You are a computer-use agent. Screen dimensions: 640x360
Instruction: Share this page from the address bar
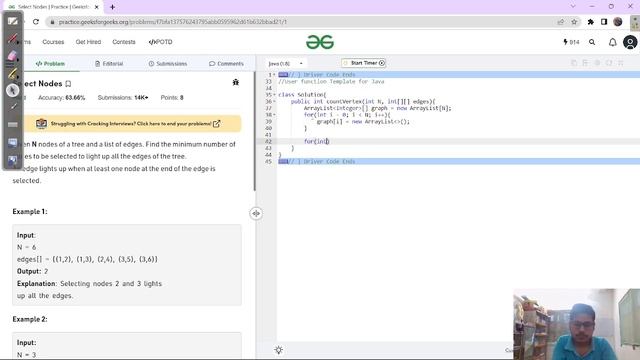tap(560, 22)
